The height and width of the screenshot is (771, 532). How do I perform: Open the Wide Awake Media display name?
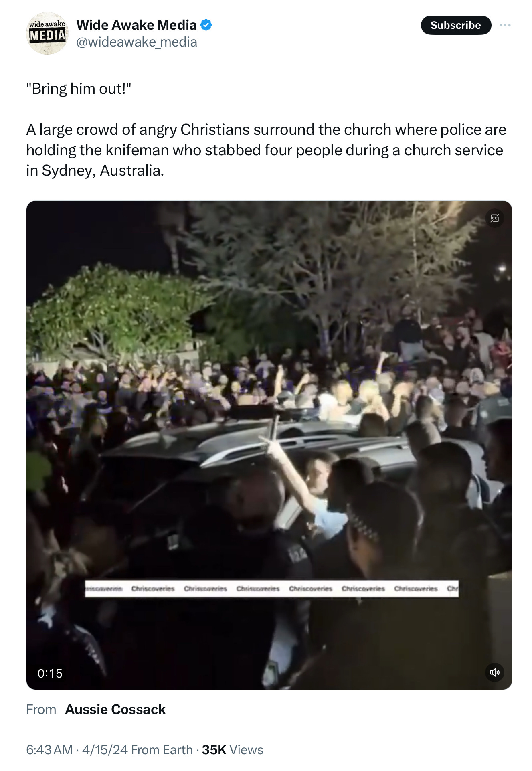(137, 25)
